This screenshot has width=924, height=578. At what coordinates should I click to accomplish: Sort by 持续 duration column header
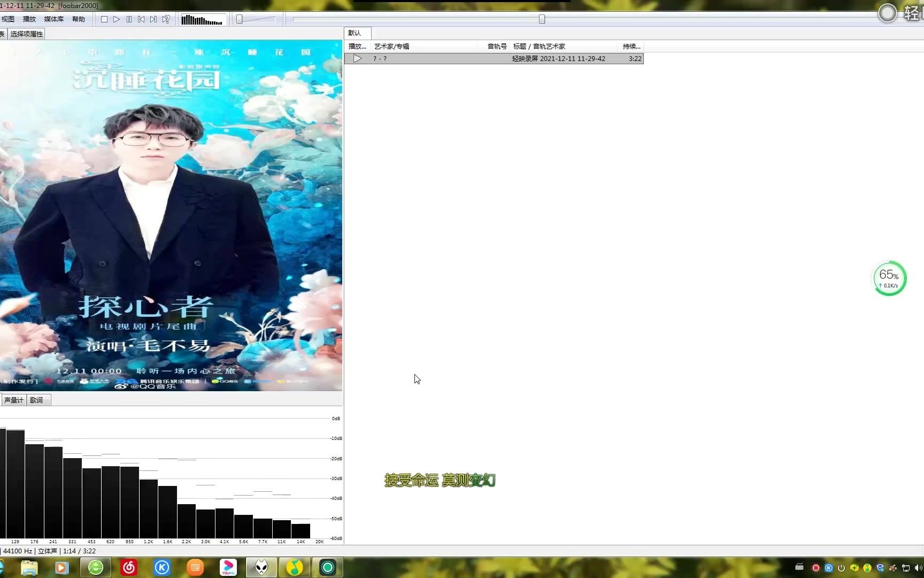pos(630,47)
